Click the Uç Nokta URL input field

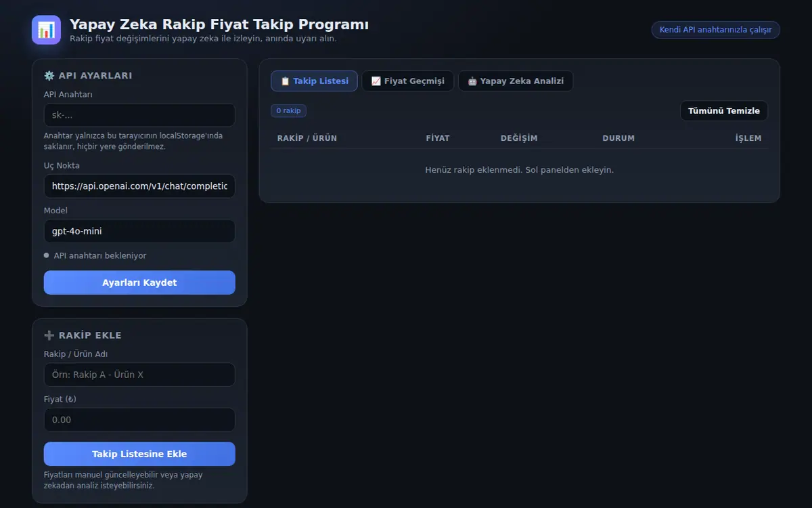point(139,186)
